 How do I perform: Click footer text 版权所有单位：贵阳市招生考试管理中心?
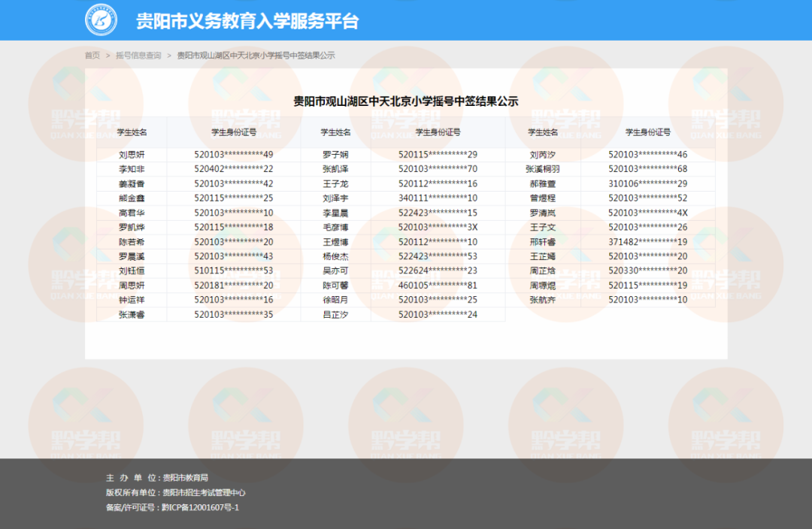point(175,493)
